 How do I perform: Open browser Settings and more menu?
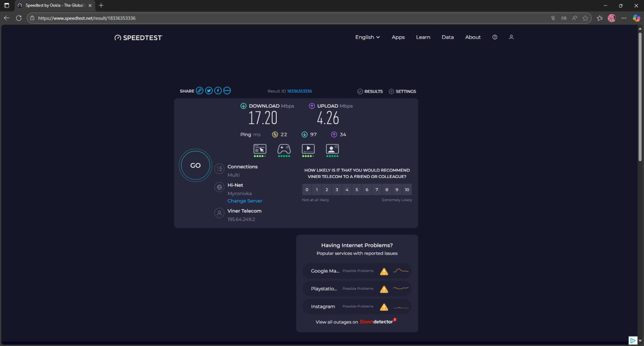[624, 18]
